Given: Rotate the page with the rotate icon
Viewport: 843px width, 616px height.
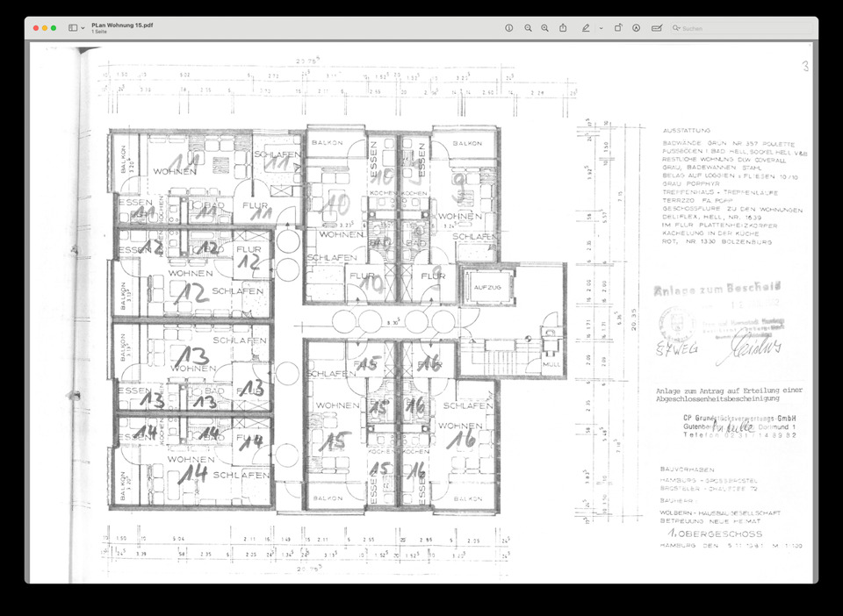Looking at the screenshot, I should pyautogui.click(x=618, y=28).
